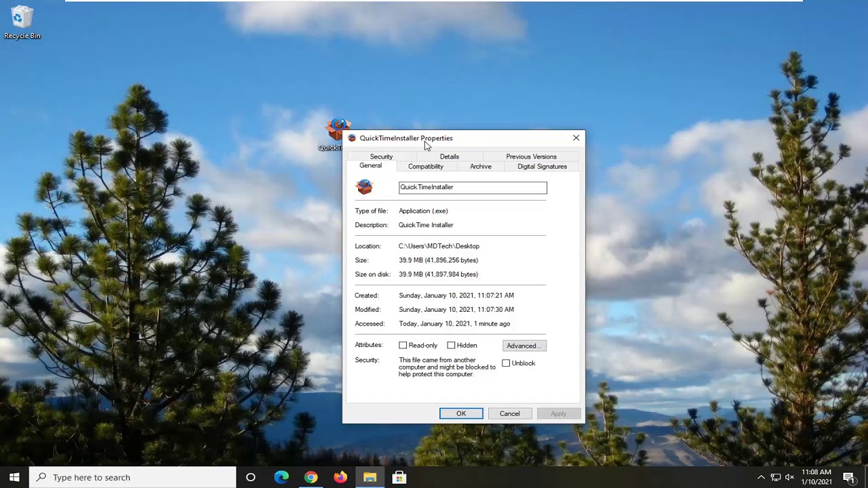Click the Apply button
The width and height of the screenshot is (868, 488).
pos(558,413)
